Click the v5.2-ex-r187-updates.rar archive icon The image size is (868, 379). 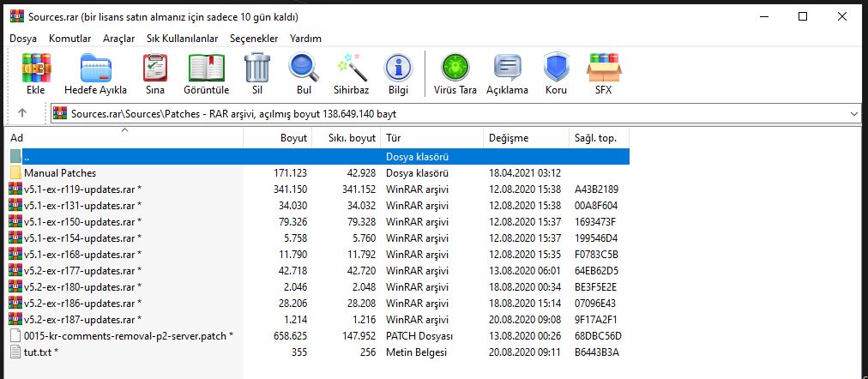pos(15,319)
